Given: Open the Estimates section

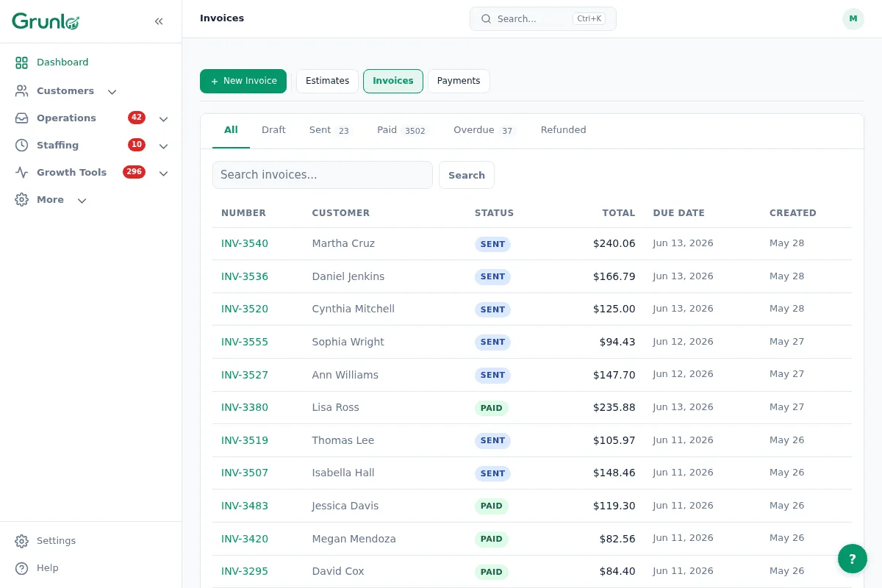Looking at the screenshot, I should coord(327,81).
